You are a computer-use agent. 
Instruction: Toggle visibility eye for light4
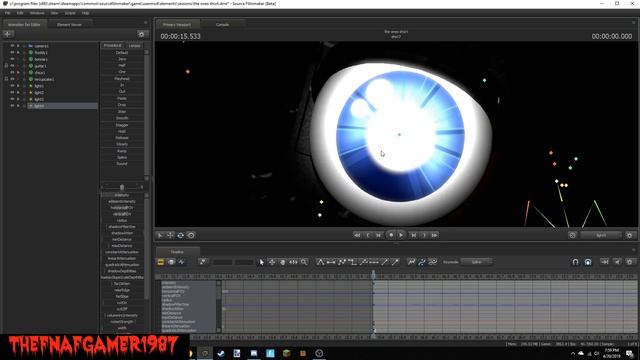pos(12,106)
